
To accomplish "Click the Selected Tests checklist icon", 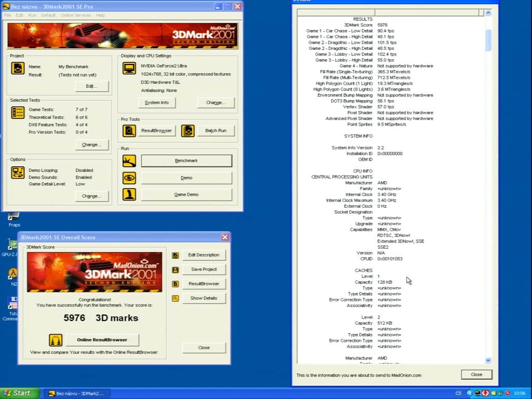I will (18, 113).
